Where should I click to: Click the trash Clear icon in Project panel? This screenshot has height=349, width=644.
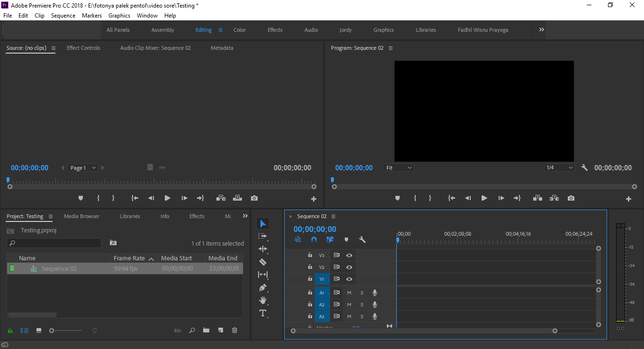(x=234, y=331)
